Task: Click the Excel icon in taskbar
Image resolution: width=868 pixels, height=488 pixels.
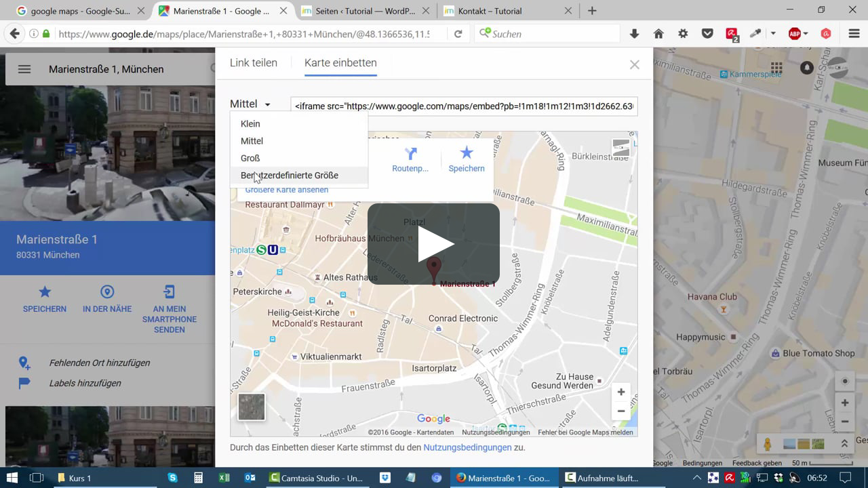Action: [224, 478]
